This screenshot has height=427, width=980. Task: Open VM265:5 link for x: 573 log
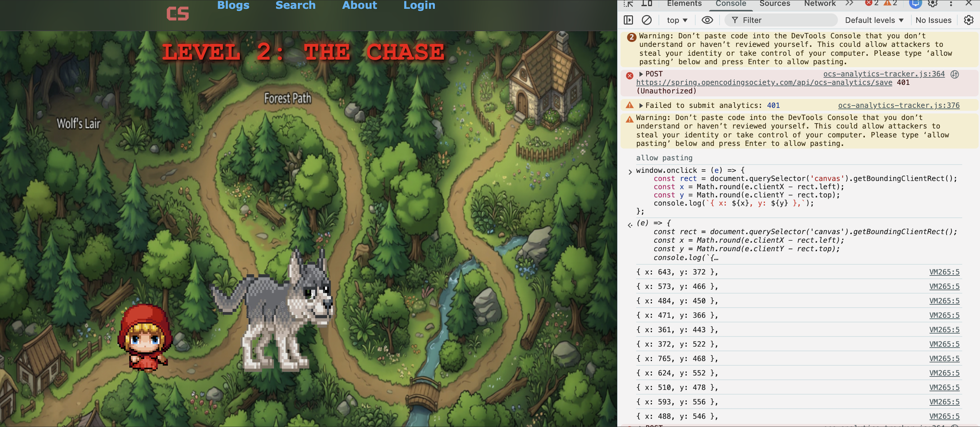pos(944,287)
